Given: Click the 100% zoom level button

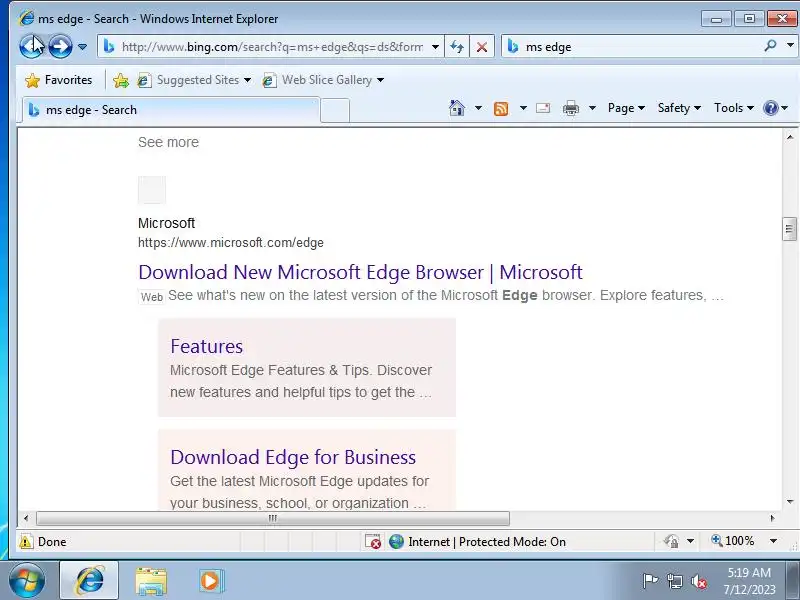Looking at the screenshot, I should point(733,541).
